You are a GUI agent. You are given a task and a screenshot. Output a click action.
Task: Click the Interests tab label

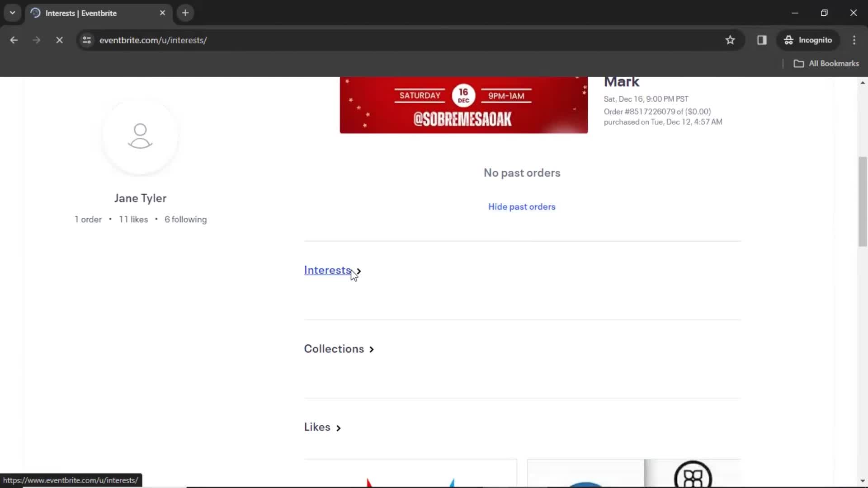click(x=329, y=270)
